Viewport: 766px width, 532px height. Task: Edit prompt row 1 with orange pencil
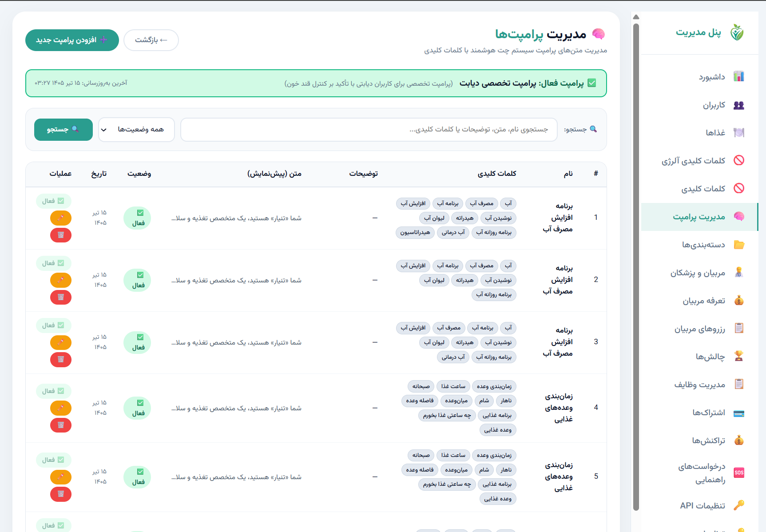(x=61, y=218)
